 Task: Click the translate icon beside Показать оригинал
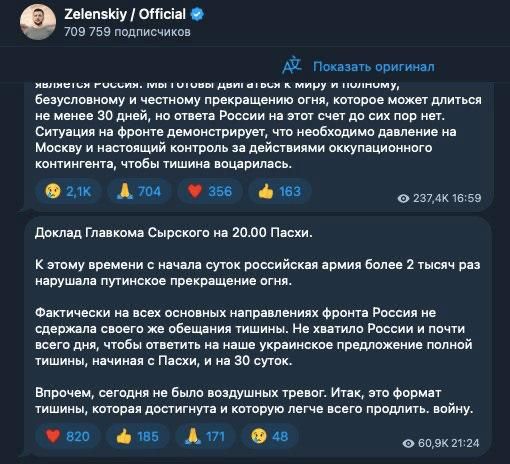click(x=292, y=66)
